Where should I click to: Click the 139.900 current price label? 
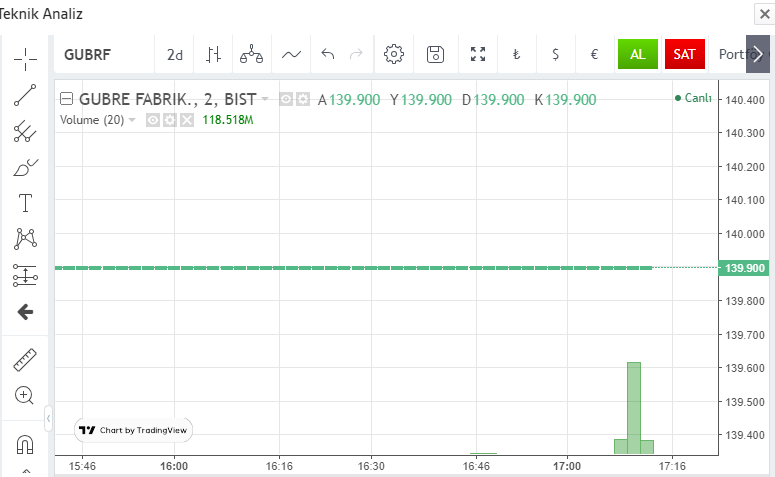click(x=744, y=268)
